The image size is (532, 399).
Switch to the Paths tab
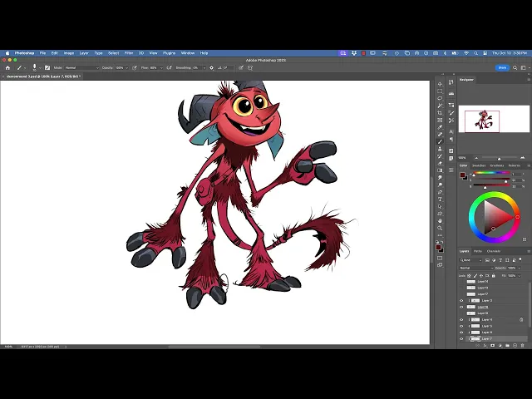(x=478, y=251)
